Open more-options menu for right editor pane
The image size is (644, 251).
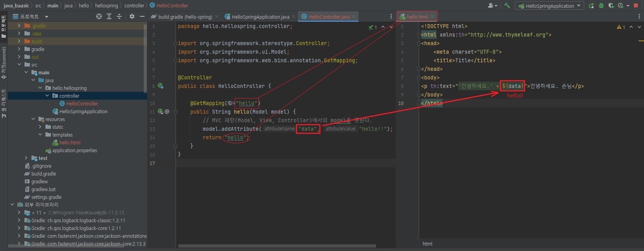[x=639, y=16]
